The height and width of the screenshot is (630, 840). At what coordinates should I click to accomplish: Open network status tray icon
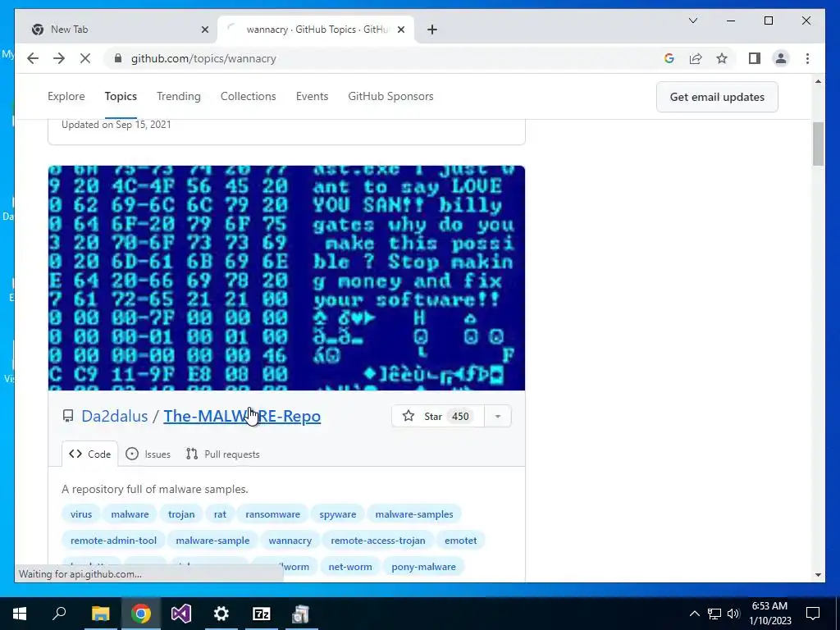[x=714, y=614]
